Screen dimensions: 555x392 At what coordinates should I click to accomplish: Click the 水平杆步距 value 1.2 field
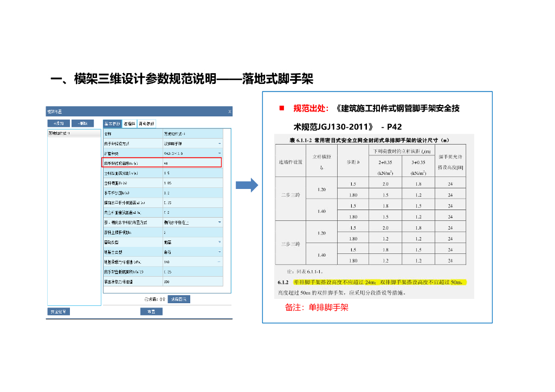point(192,193)
